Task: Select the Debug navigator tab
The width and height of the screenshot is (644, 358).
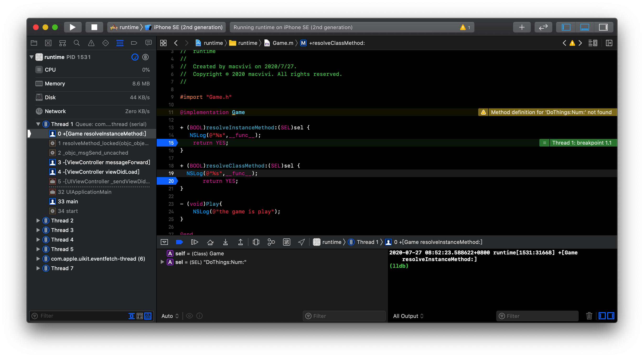Action: pos(120,43)
